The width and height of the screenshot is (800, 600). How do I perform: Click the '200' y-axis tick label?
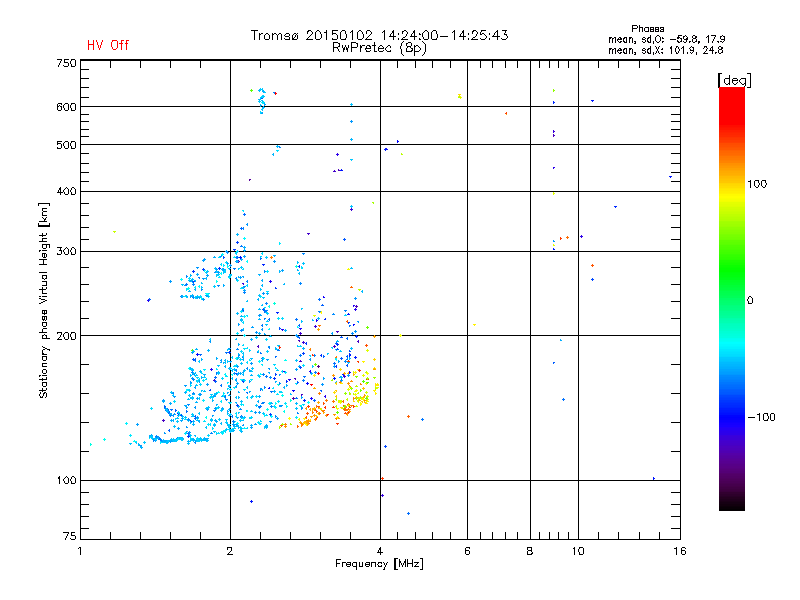66,336
